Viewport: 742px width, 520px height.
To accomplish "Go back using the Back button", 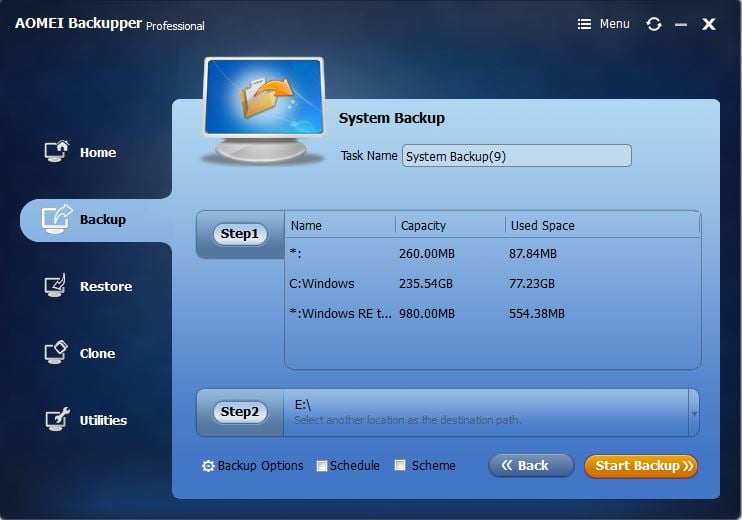I will tap(531, 466).
